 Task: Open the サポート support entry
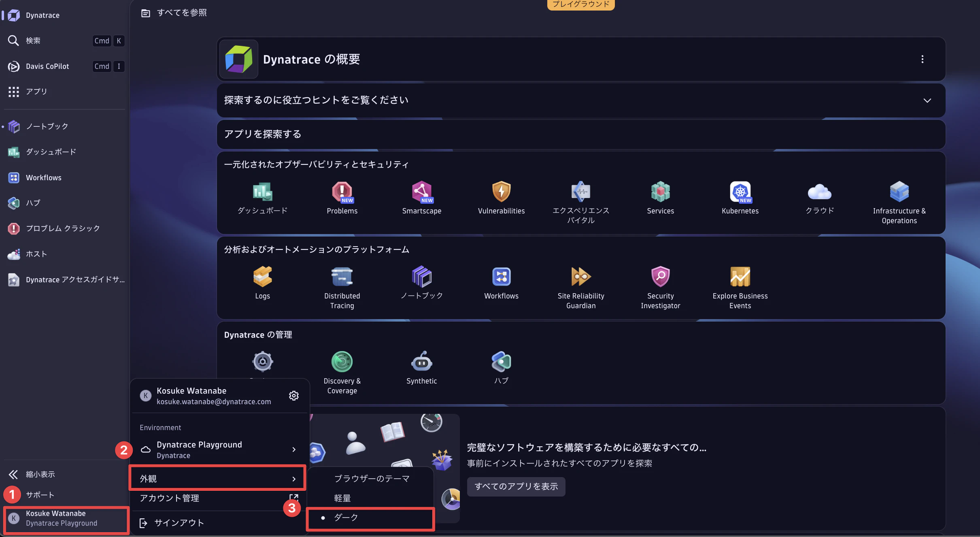tap(65, 495)
